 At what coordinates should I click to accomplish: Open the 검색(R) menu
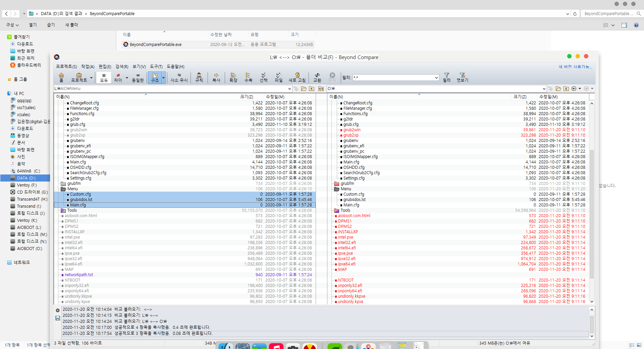tap(122, 67)
